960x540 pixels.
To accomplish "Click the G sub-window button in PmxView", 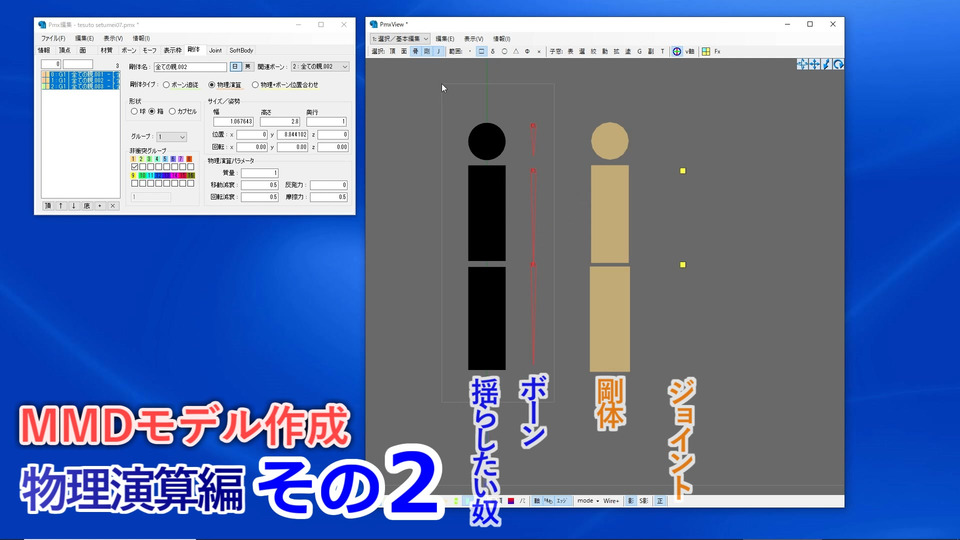I will pyautogui.click(x=639, y=51).
